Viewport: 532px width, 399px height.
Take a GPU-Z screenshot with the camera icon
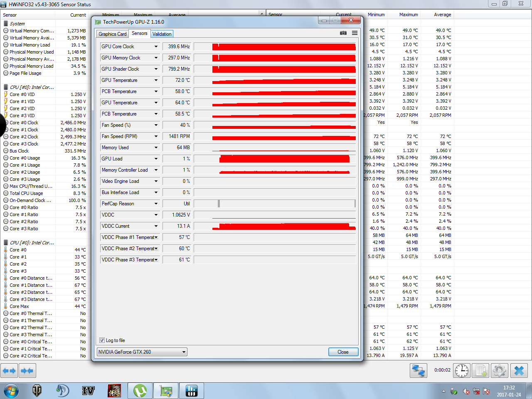point(343,33)
